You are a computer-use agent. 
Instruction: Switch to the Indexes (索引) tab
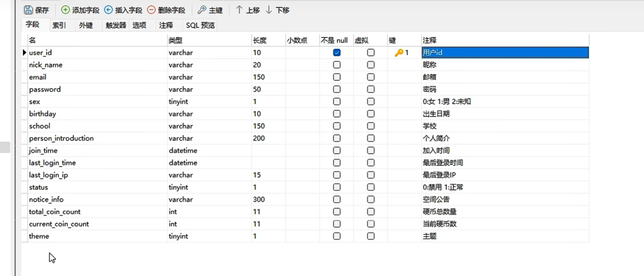tap(59, 25)
